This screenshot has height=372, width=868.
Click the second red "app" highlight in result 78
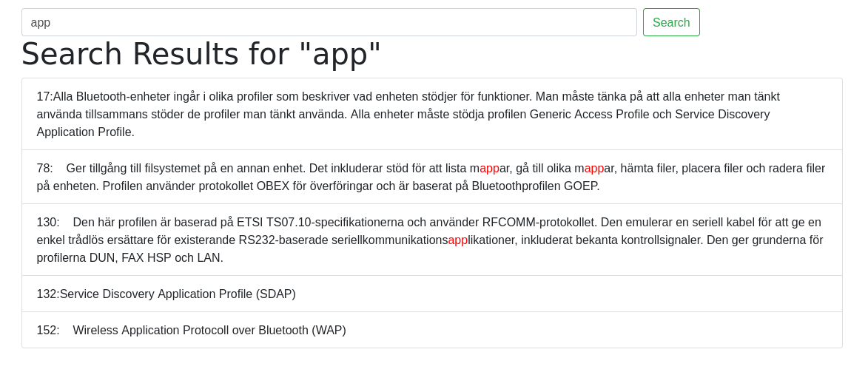tap(594, 169)
